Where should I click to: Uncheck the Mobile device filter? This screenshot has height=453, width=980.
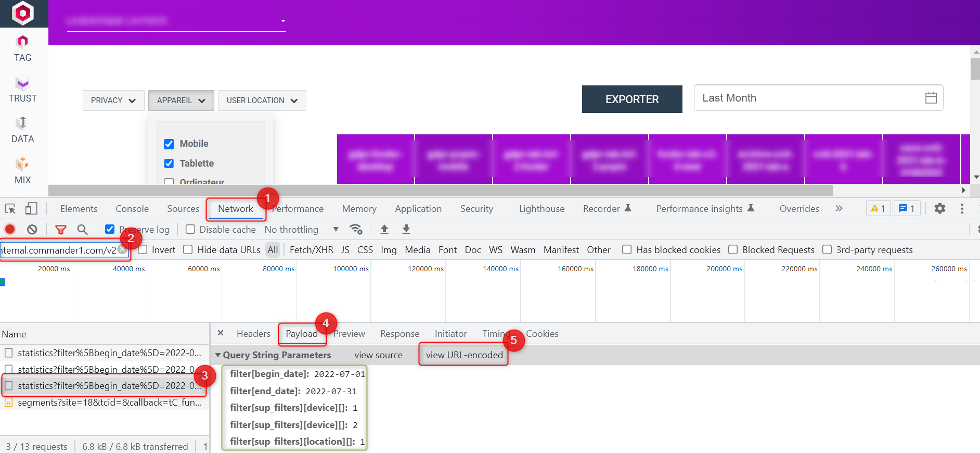point(169,144)
